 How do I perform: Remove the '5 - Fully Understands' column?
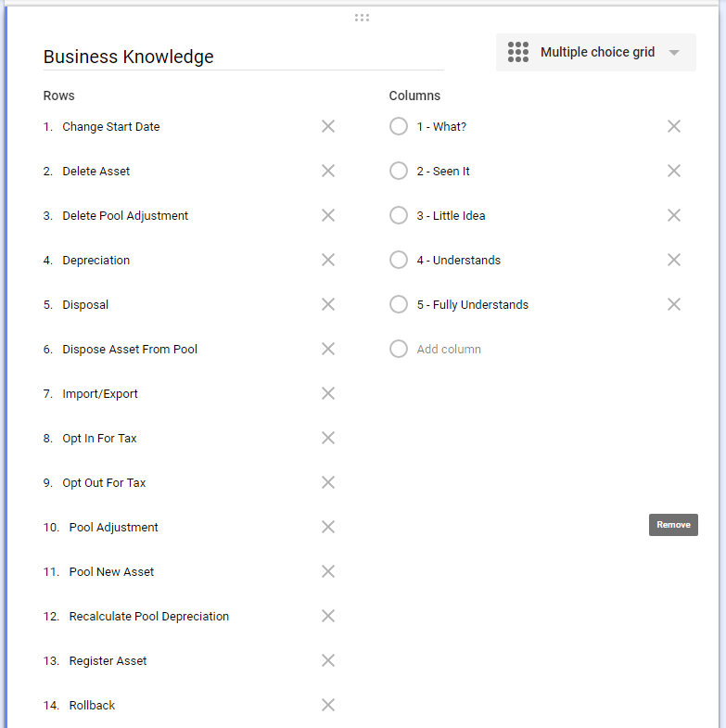coord(674,304)
